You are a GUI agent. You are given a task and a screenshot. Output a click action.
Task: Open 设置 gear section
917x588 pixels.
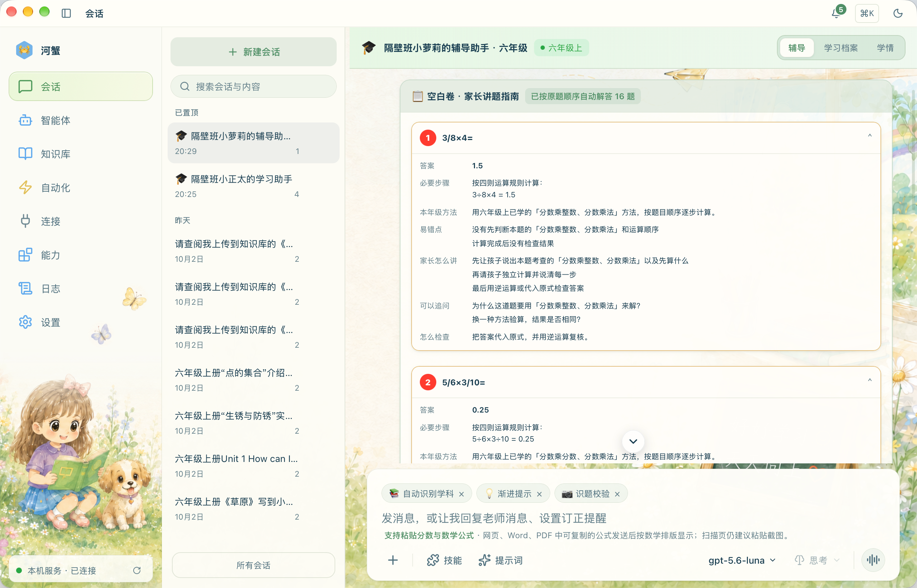pos(81,322)
